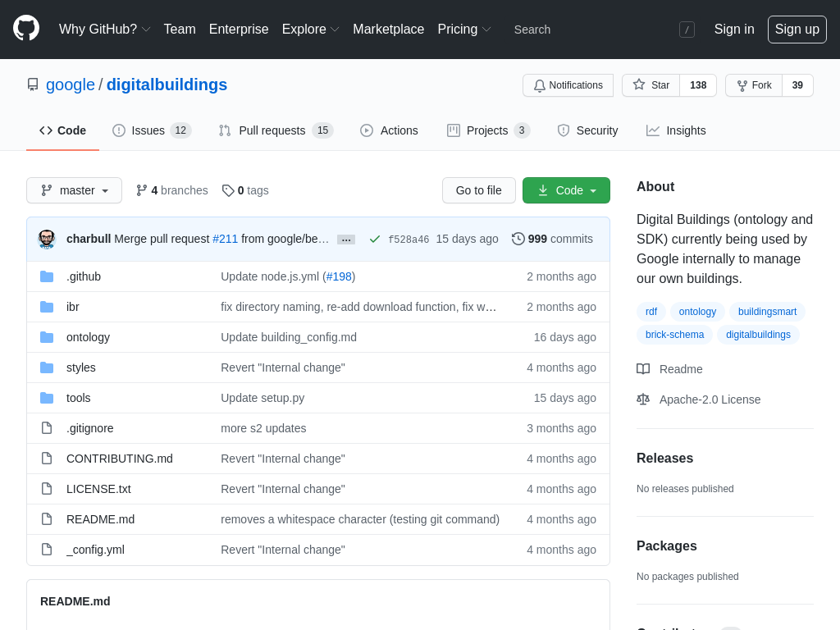The height and width of the screenshot is (630, 840).
Task: Star the repository
Action: 651,85
